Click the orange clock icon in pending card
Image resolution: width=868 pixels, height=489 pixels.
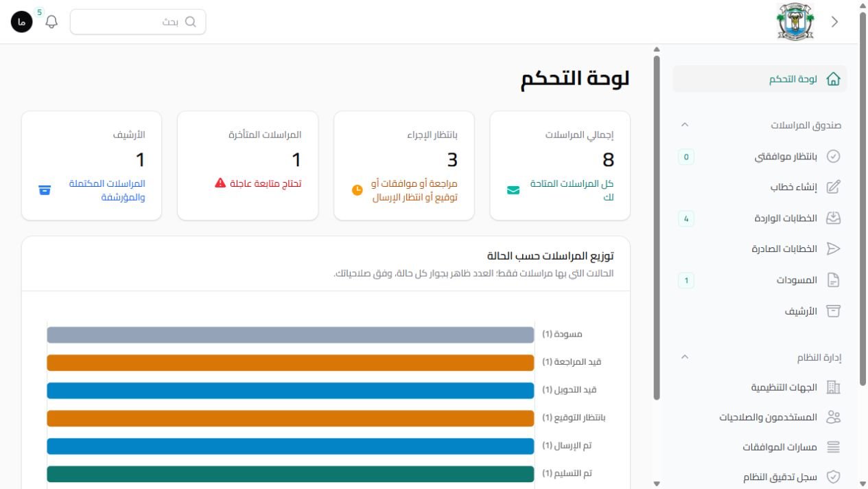pos(357,190)
